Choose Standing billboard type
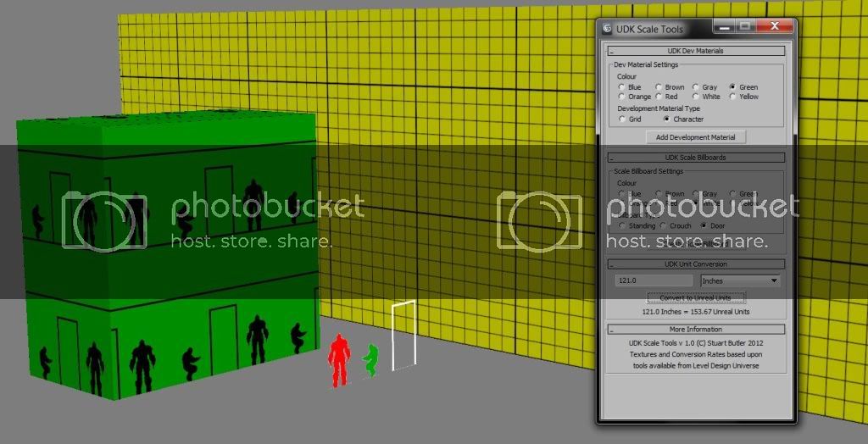 click(622, 226)
